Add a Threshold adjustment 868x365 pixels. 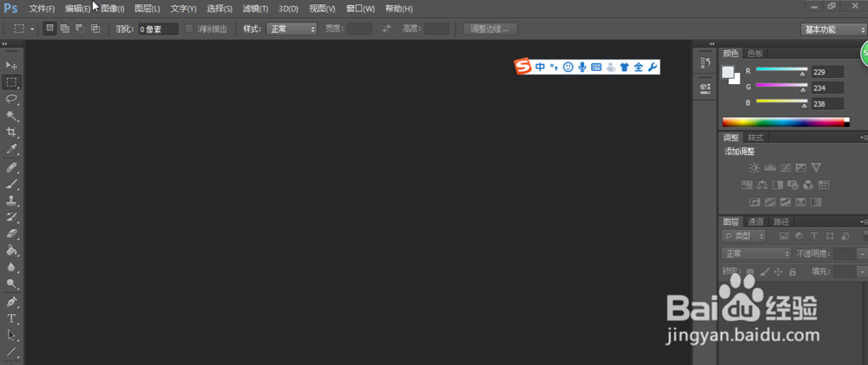785,202
